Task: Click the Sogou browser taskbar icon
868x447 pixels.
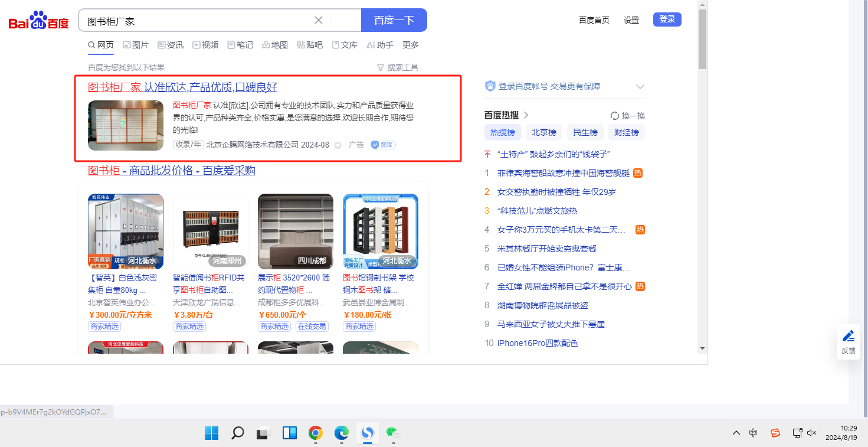Action: (368, 433)
